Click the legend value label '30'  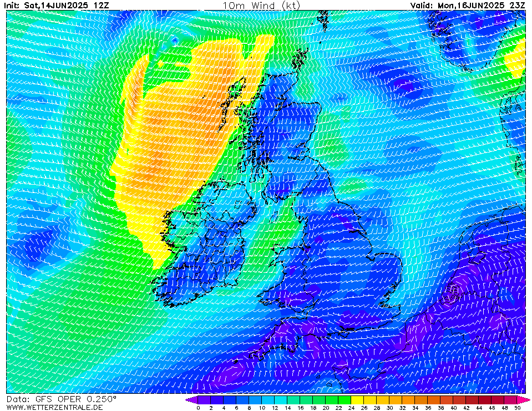tap(390, 408)
